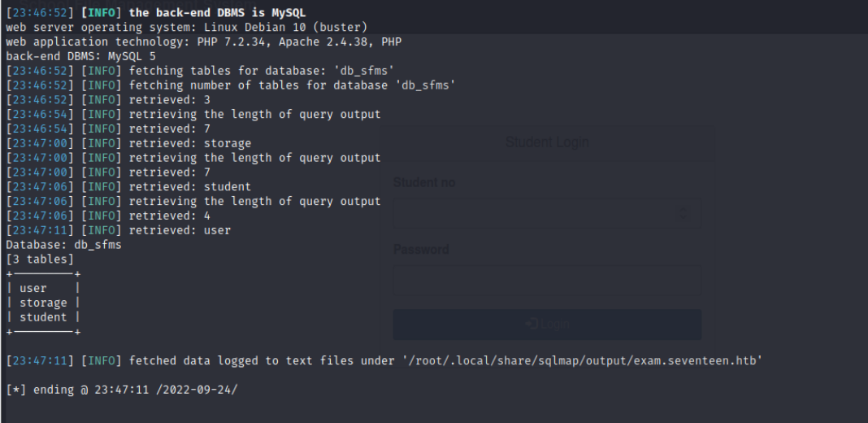This screenshot has width=868, height=423.
Task: Click the 'Password' field label
Action: click(421, 250)
